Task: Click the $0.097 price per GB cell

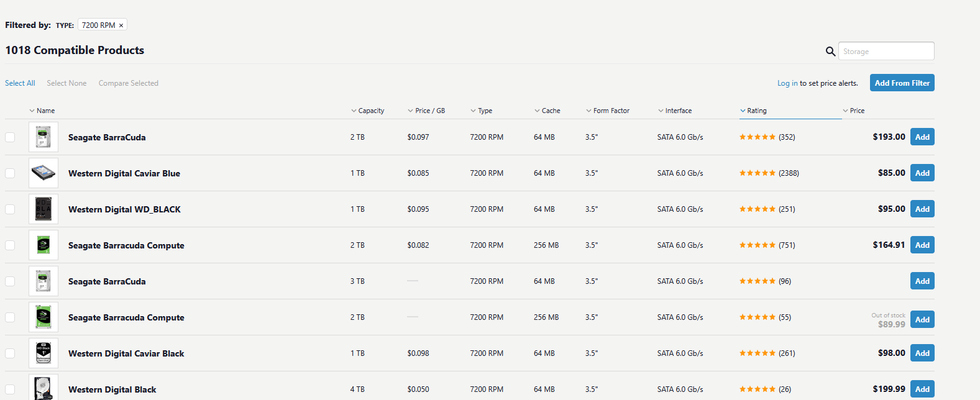Action: coord(418,137)
